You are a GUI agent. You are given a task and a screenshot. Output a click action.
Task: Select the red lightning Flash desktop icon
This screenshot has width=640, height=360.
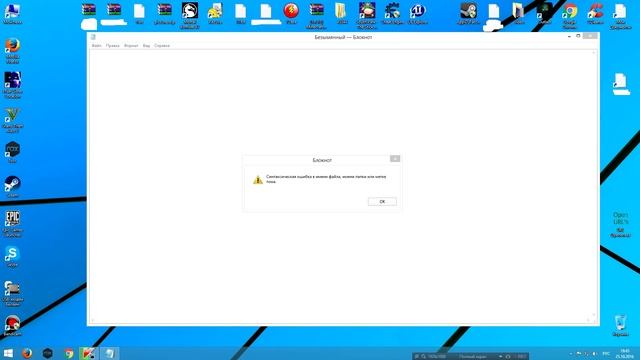coord(291,13)
